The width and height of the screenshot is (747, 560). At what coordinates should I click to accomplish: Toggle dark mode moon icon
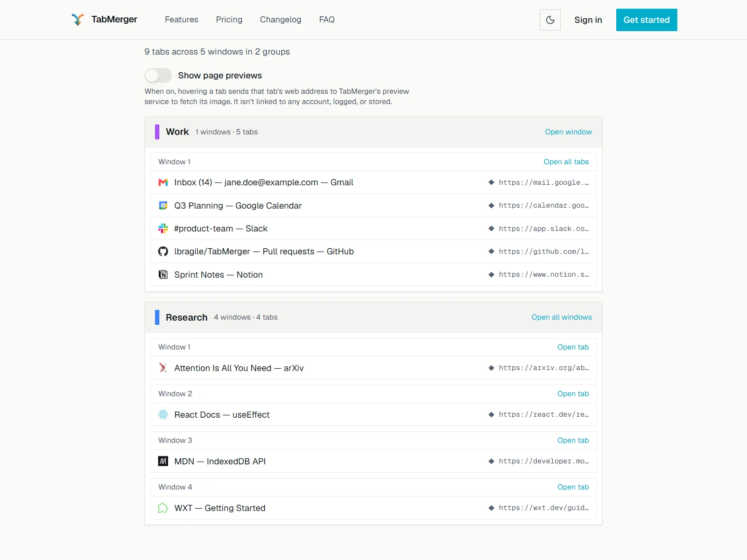coord(550,20)
